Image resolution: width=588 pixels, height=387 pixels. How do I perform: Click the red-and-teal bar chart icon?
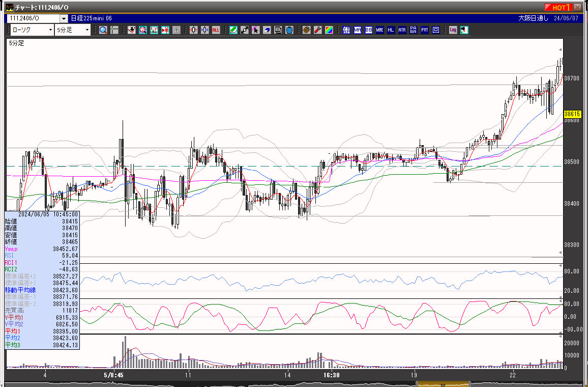pyautogui.click(x=154, y=30)
